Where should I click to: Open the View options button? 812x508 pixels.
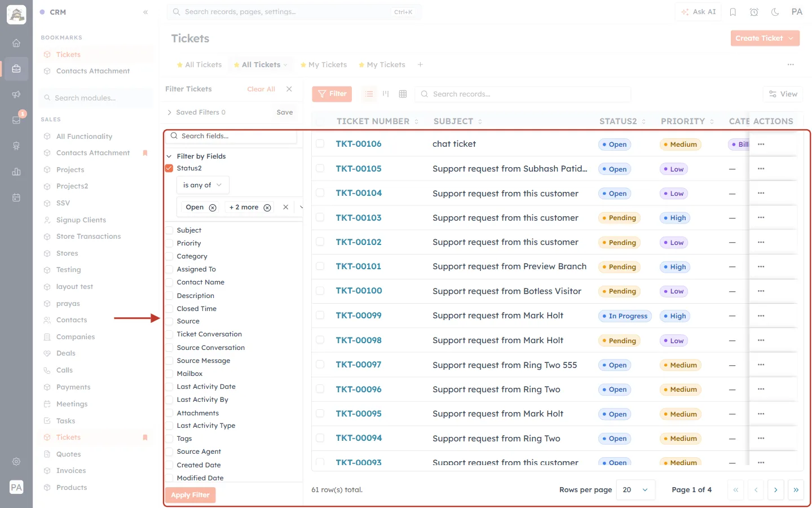coord(783,94)
